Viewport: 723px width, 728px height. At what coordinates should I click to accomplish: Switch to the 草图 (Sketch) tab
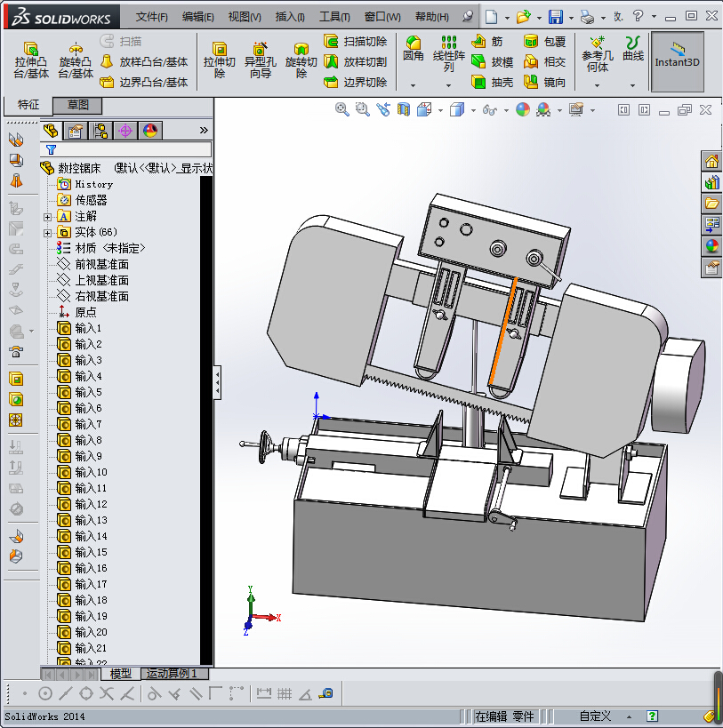(x=77, y=105)
